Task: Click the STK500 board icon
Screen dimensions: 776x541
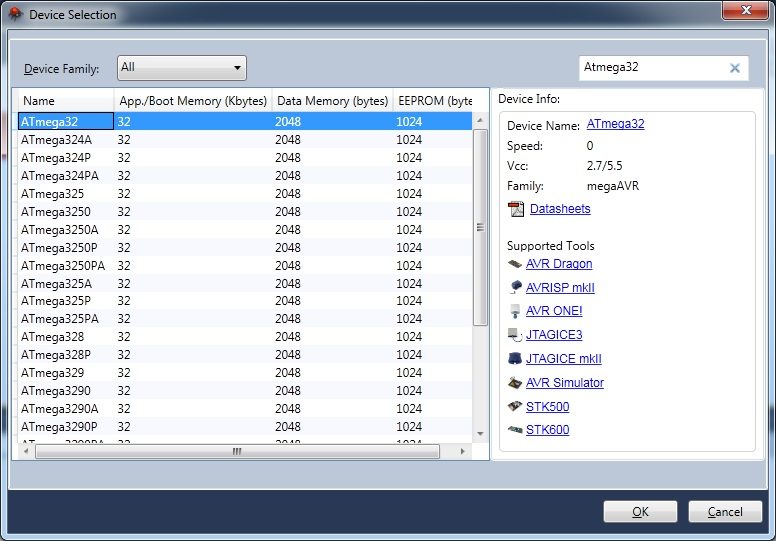Action: pos(515,406)
